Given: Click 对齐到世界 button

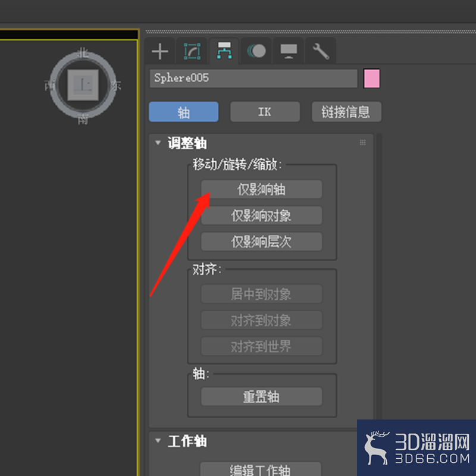Looking at the screenshot, I should pyautogui.click(x=261, y=346).
